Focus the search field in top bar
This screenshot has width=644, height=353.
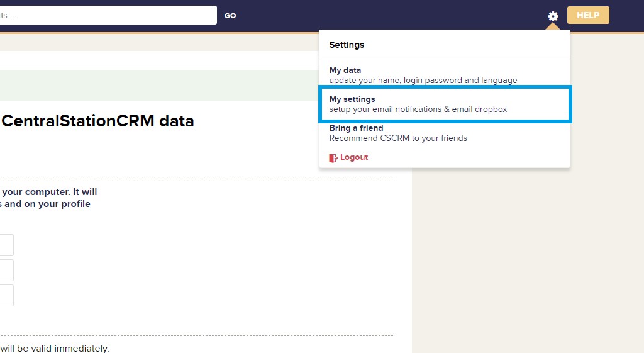(107, 15)
